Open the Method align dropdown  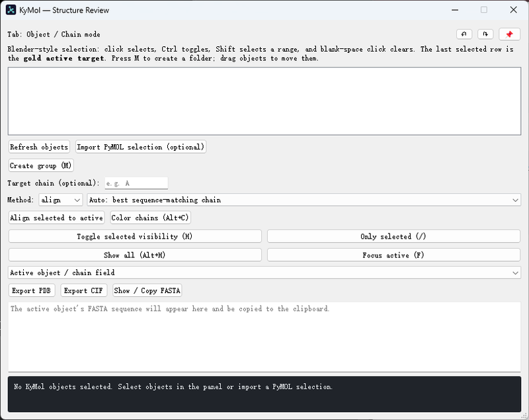[x=61, y=200]
